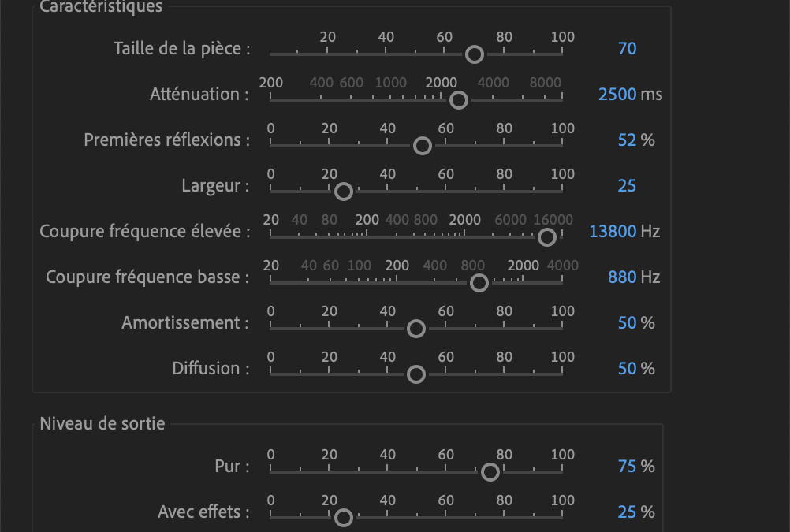Edit the Premières réflexions value 52
This screenshot has height=532, width=790.
coord(628,140)
